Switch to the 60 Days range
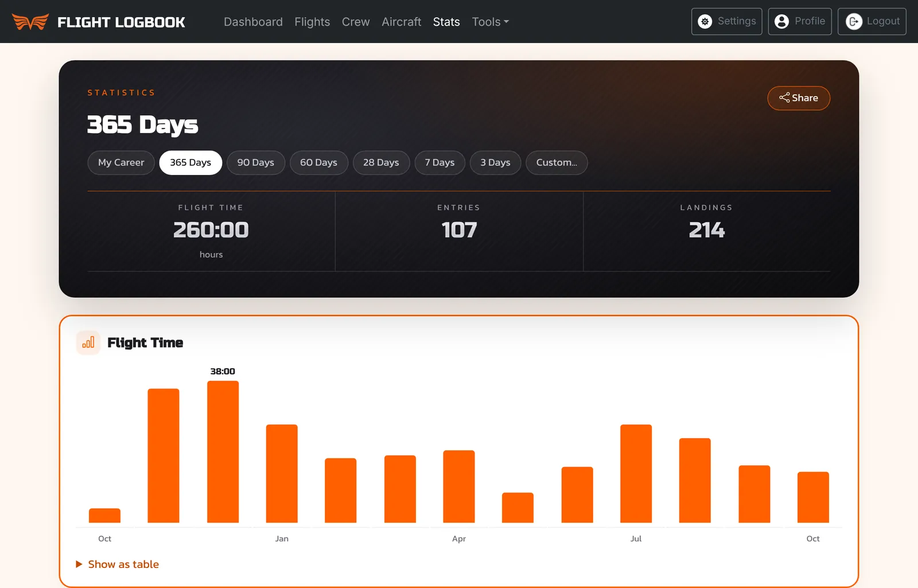This screenshot has height=588, width=918. pyautogui.click(x=319, y=162)
